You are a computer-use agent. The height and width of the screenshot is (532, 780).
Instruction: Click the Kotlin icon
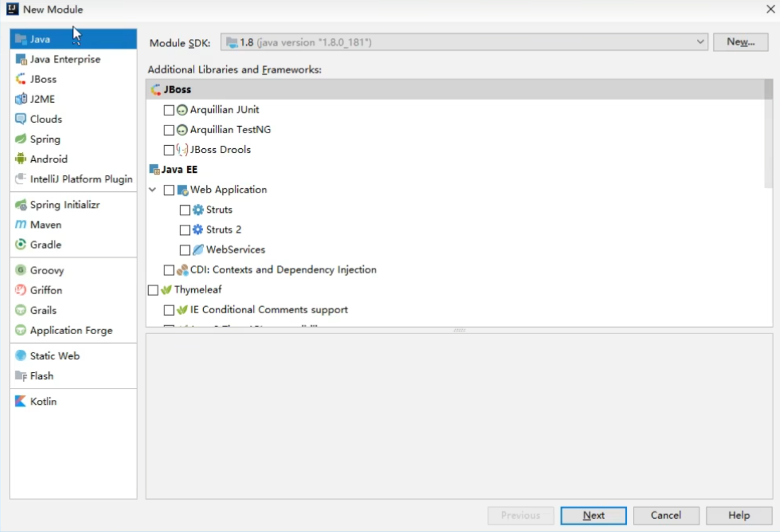[21, 402]
